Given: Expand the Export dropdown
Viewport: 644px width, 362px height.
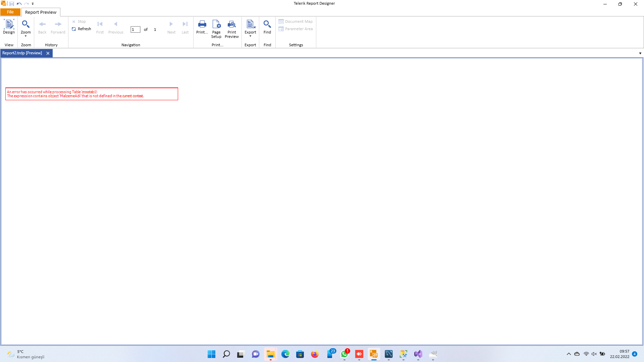Looking at the screenshot, I should pos(250,28).
